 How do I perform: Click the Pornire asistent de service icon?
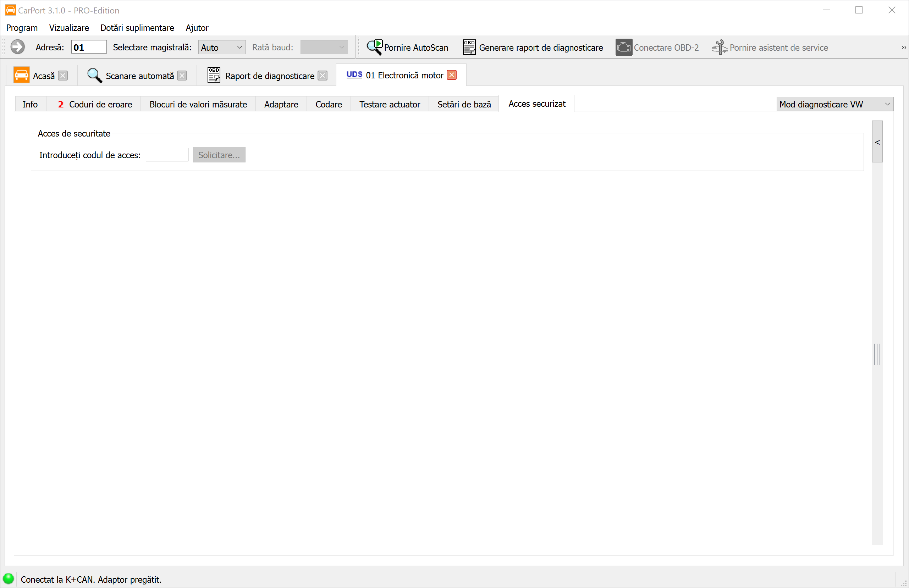click(x=720, y=48)
